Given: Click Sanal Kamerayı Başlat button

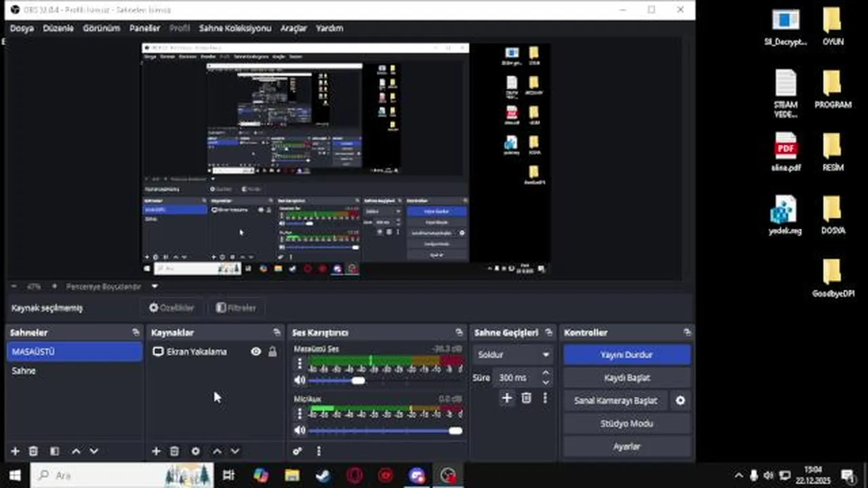Looking at the screenshot, I should pyautogui.click(x=616, y=401).
